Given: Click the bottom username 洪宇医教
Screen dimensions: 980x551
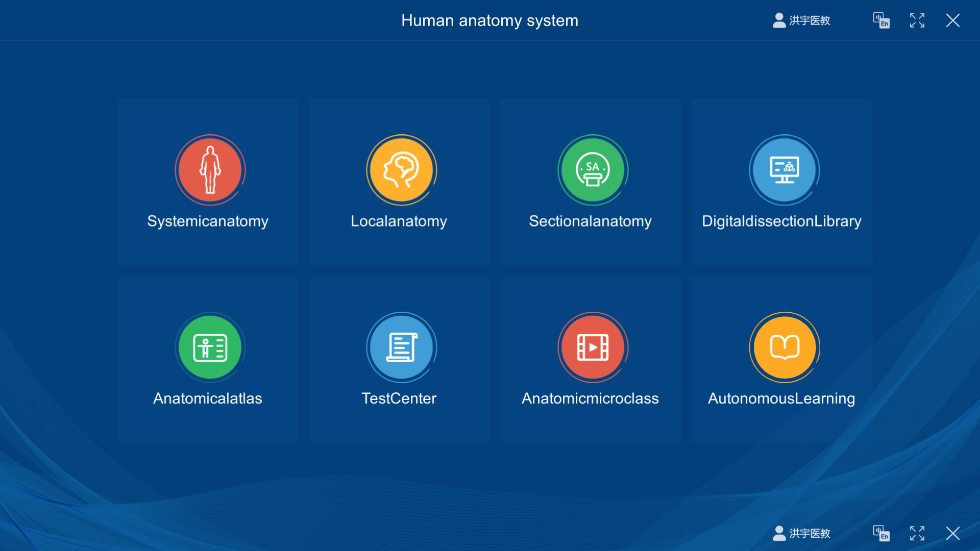Looking at the screenshot, I should (x=810, y=533).
